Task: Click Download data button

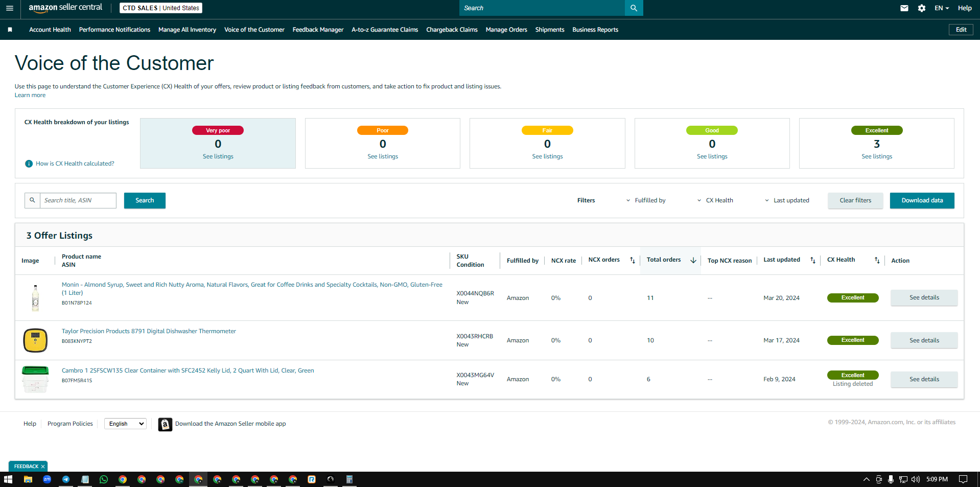Action: coord(922,200)
